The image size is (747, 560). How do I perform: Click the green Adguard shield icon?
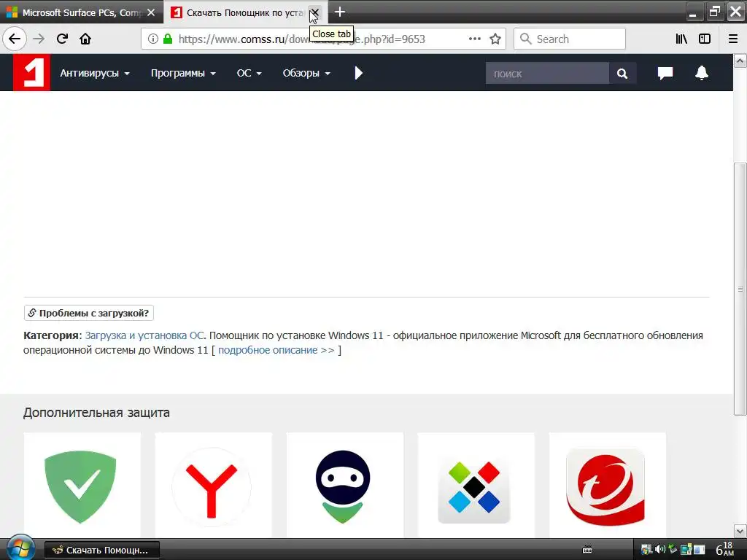pos(80,486)
